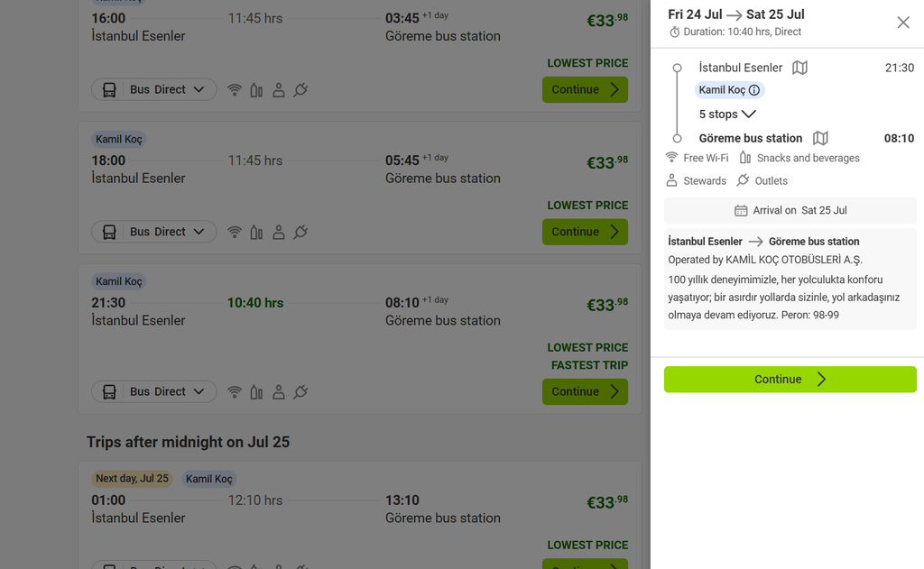Expand the 5 stops list

pos(727,114)
